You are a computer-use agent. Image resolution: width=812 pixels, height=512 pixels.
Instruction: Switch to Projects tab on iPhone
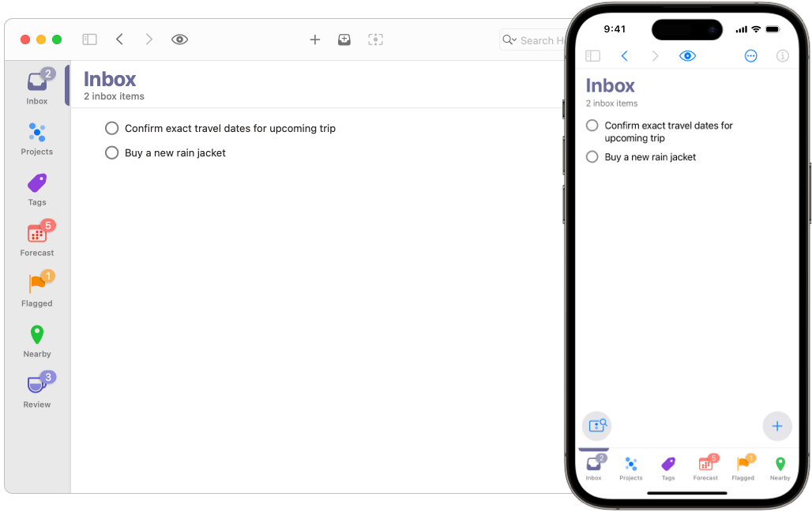click(x=631, y=468)
